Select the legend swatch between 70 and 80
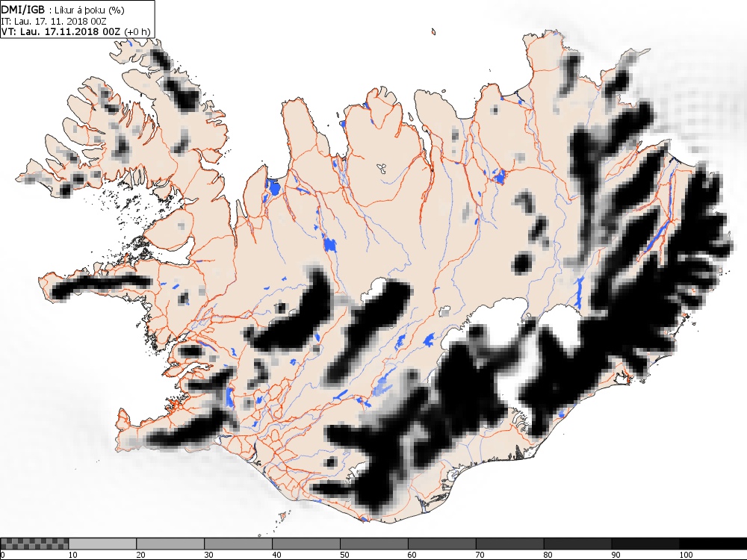The height and width of the screenshot is (560, 747). pos(509,544)
